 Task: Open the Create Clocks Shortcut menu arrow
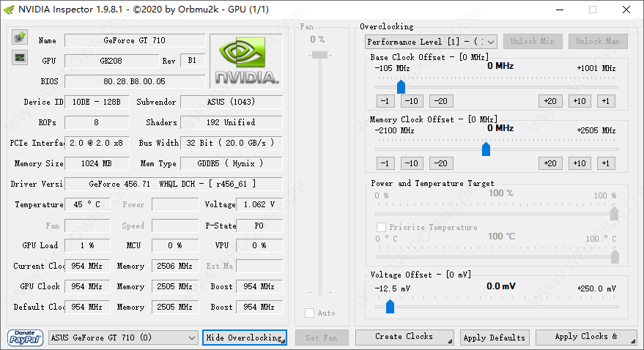(450, 340)
